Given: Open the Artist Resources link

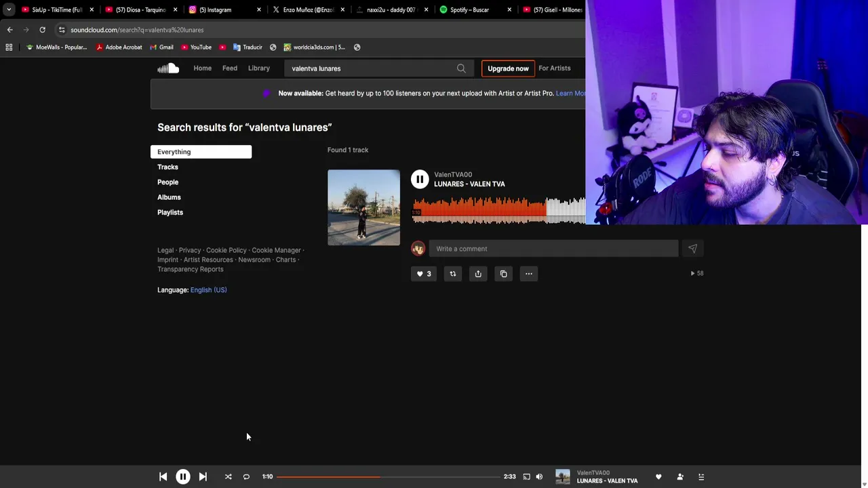Looking at the screenshot, I should [208, 260].
